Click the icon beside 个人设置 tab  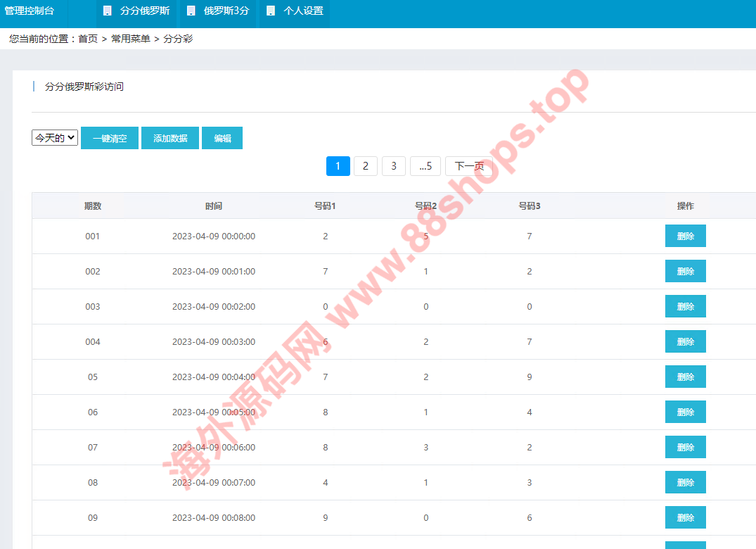click(x=271, y=11)
